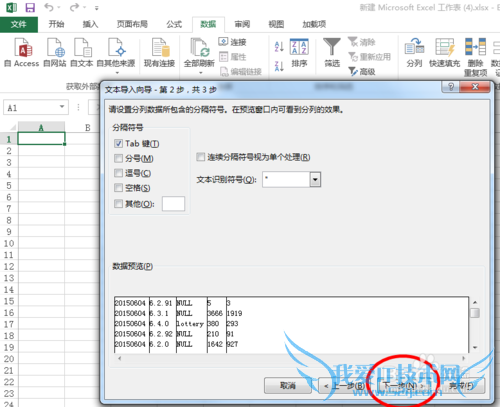Click the 上一步(B) back button
Screen dimensions: 500x407
click(345, 386)
